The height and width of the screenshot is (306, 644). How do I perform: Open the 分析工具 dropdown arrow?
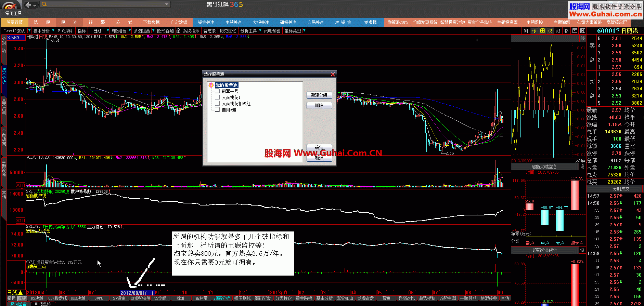(x=259, y=31)
